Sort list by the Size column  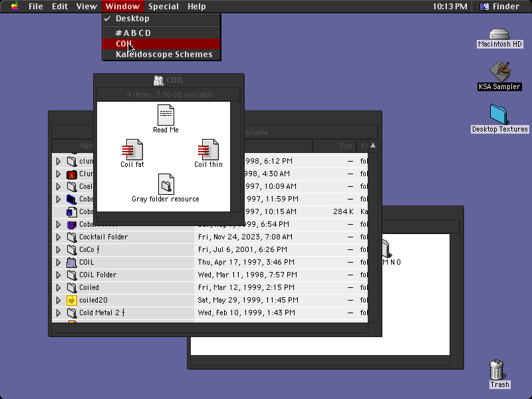pos(334,146)
